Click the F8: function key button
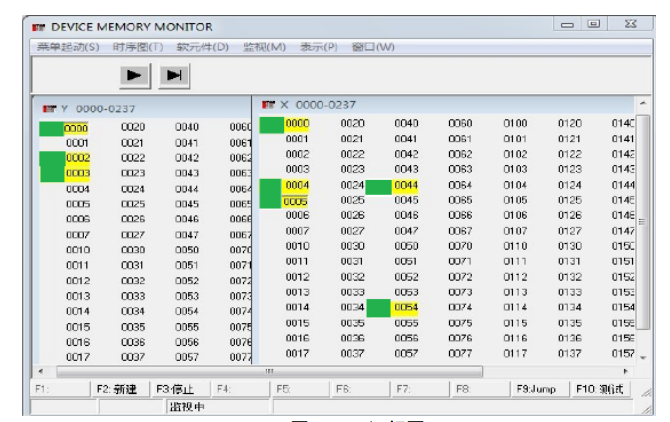Image resolution: width=670 pixels, height=422 pixels. pos(480,389)
